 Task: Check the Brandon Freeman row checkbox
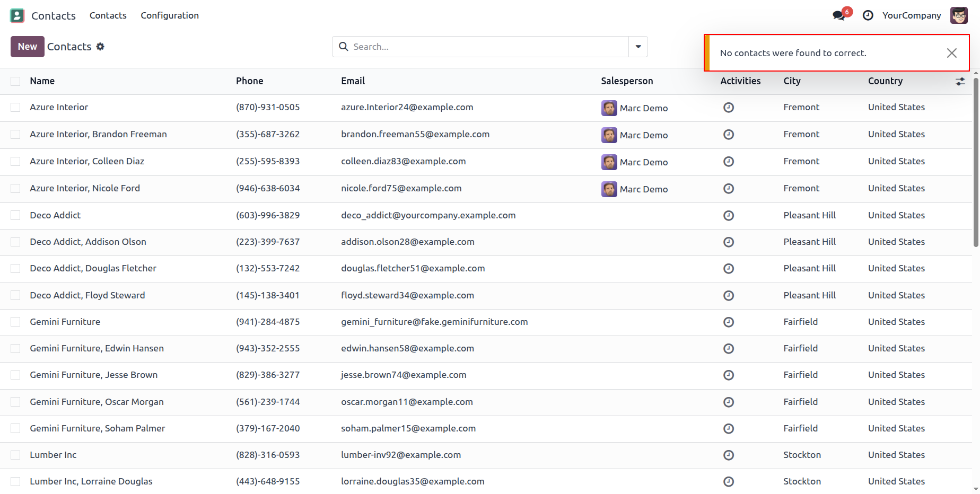click(15, 135)
